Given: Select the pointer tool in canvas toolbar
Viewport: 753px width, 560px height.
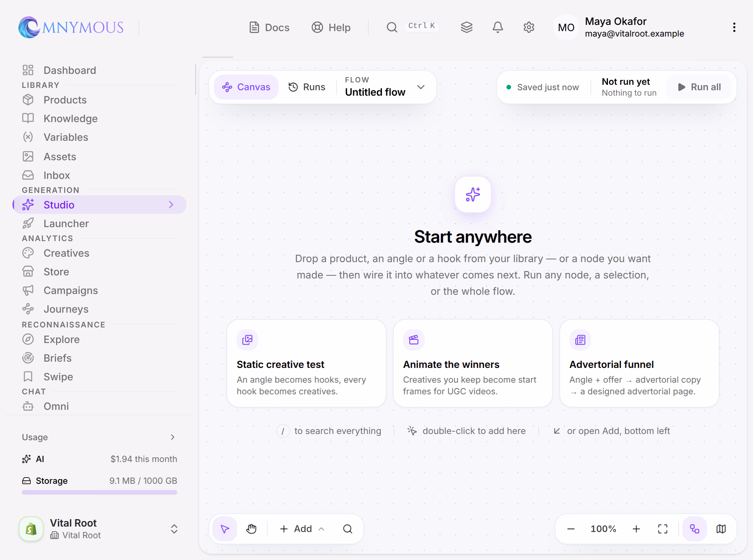Looking at the screenshot, I should point(225,529).
